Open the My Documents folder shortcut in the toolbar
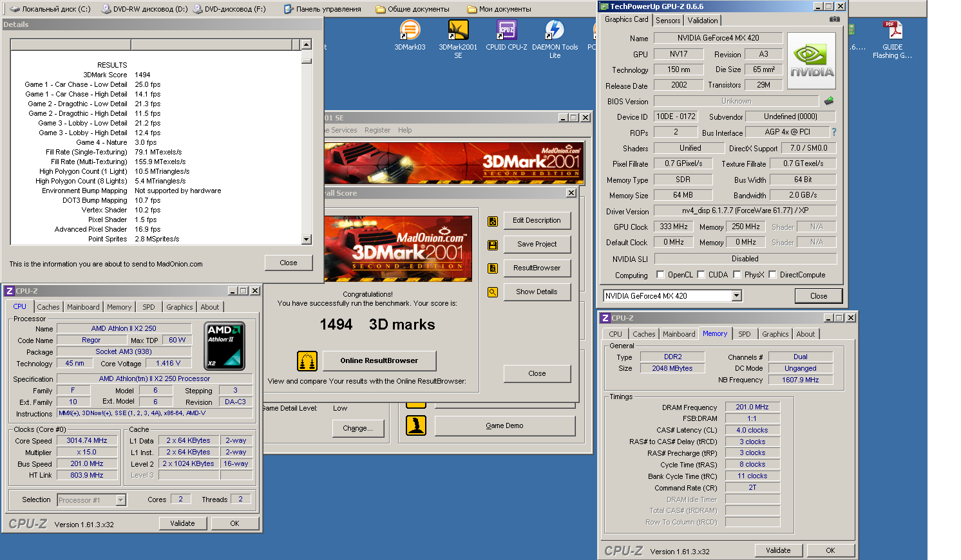Viewport: 961px width, 560px height. click(499, 9)
